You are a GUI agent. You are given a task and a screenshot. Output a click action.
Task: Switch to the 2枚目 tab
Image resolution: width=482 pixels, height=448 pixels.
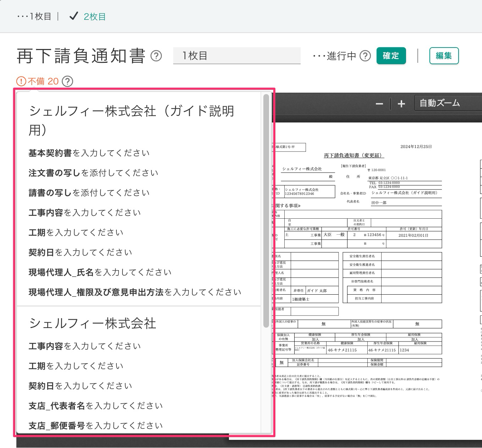click(x=87, y=17)
